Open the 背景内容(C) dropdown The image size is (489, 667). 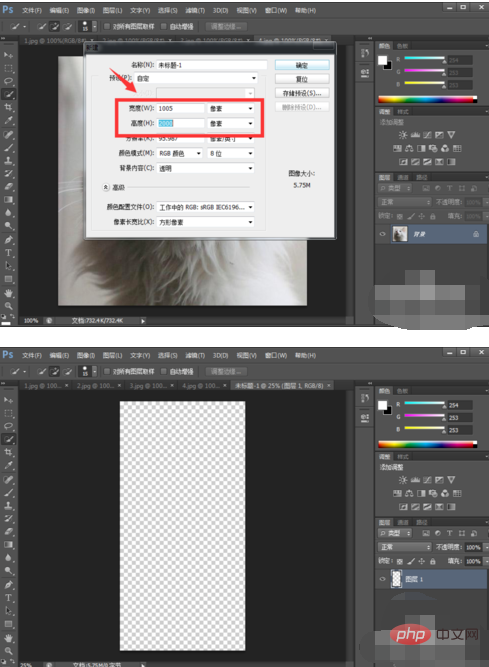click(205, 168)
